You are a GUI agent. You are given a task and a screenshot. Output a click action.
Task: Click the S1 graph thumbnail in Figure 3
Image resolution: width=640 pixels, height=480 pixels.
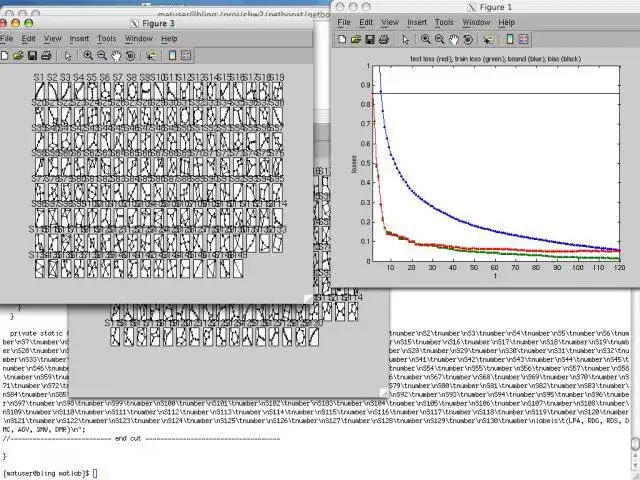pyautogui.click(x=40, y=91)
